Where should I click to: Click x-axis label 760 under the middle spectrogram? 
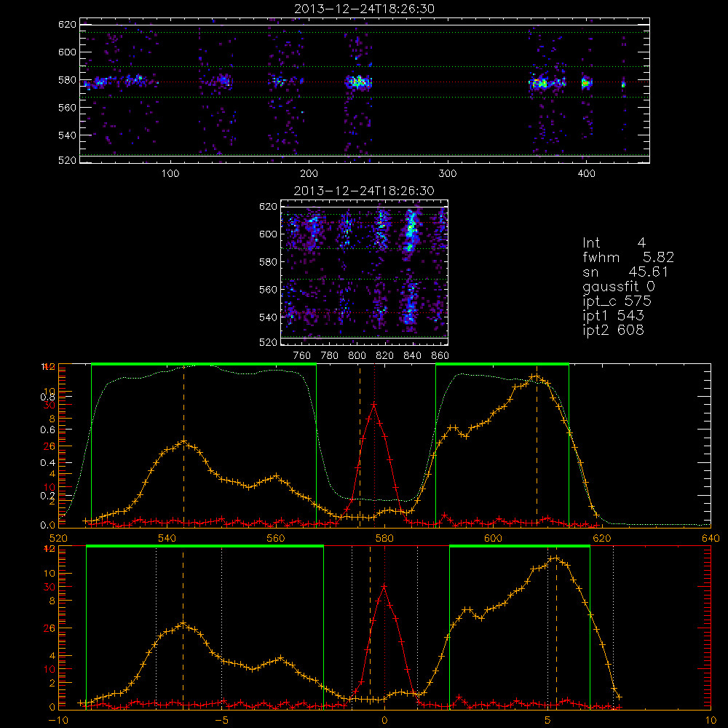tap(302, 356)
